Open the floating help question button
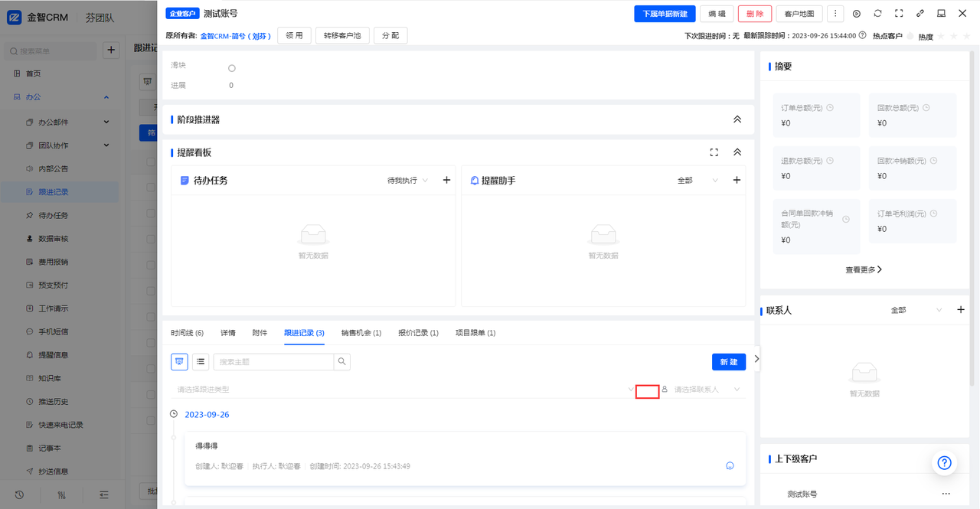 pos(945,463)
